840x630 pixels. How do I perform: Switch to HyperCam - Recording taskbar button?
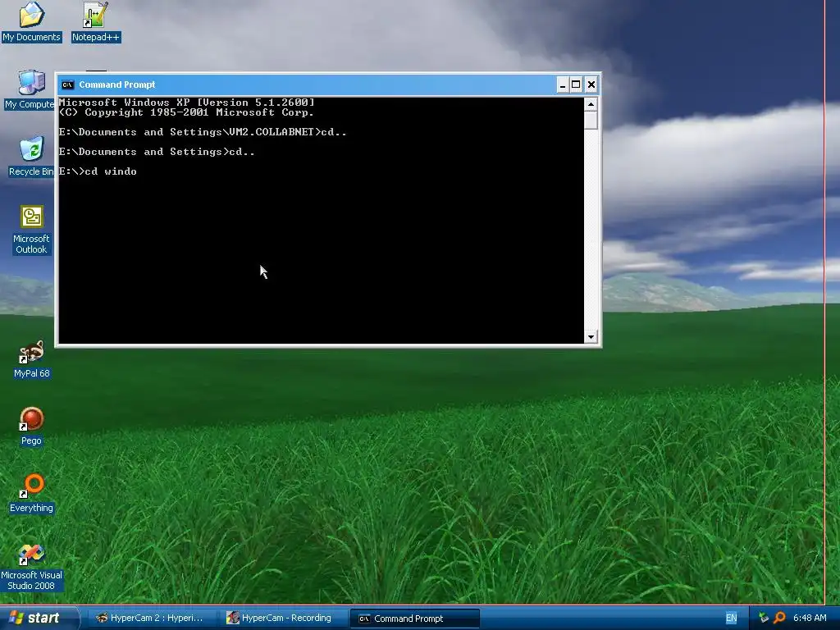pyautogui.click(x=282, y=618)
